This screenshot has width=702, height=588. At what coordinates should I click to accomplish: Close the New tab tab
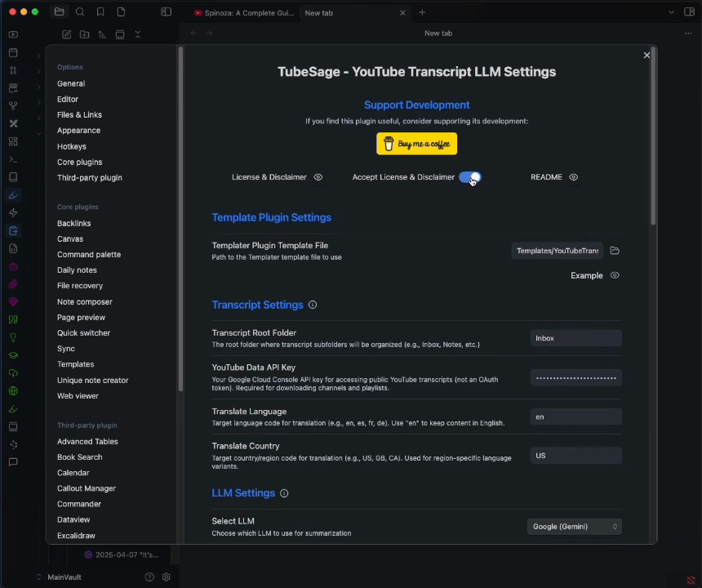point(402,13)
